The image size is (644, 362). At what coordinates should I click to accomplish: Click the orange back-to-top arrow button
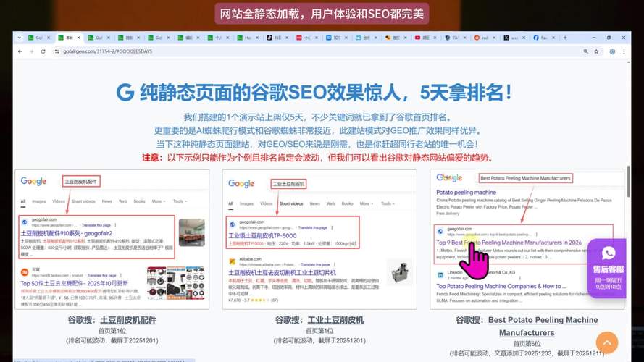coord(606,342)
